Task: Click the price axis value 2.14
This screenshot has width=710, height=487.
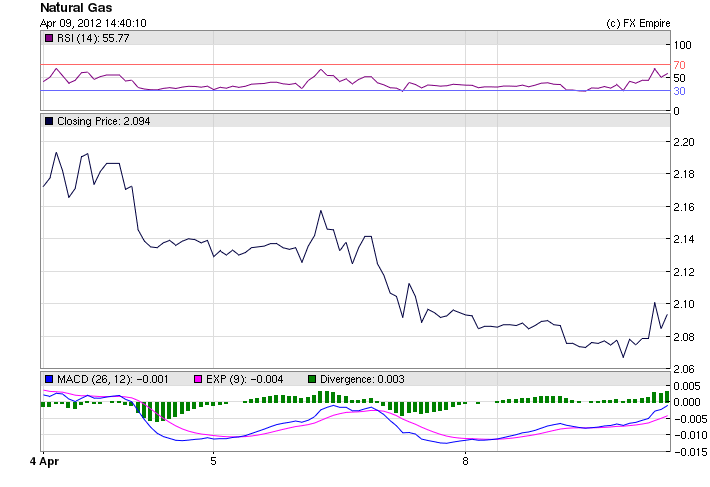Action: (684, 239)
